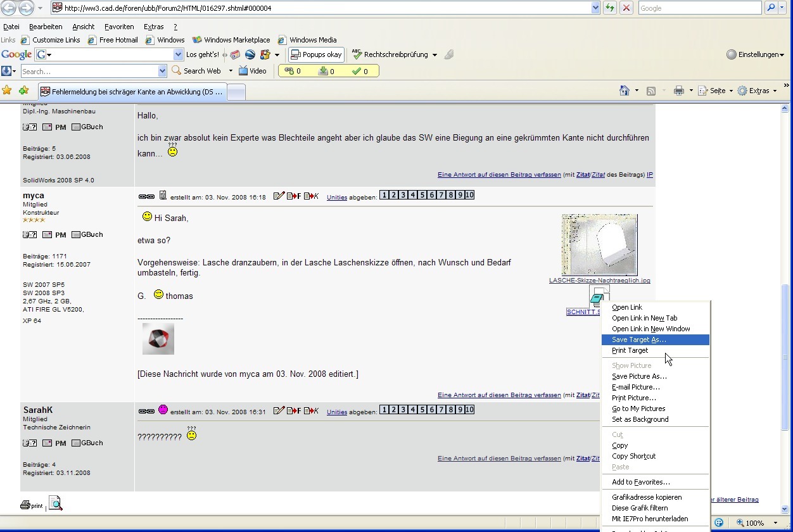
Task: Open the LASCHE-Skizze-Nachtraeglich.jpg link
Action: pos(599,281)
